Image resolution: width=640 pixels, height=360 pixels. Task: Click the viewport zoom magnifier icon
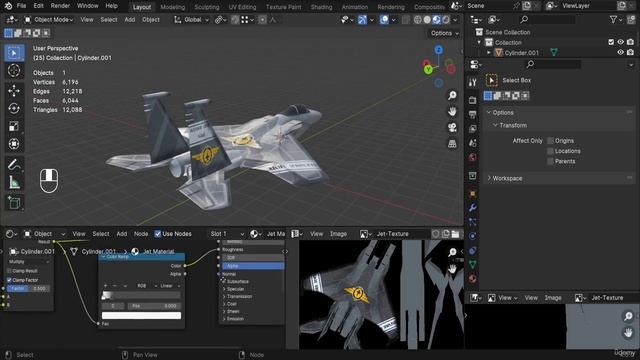452,96
